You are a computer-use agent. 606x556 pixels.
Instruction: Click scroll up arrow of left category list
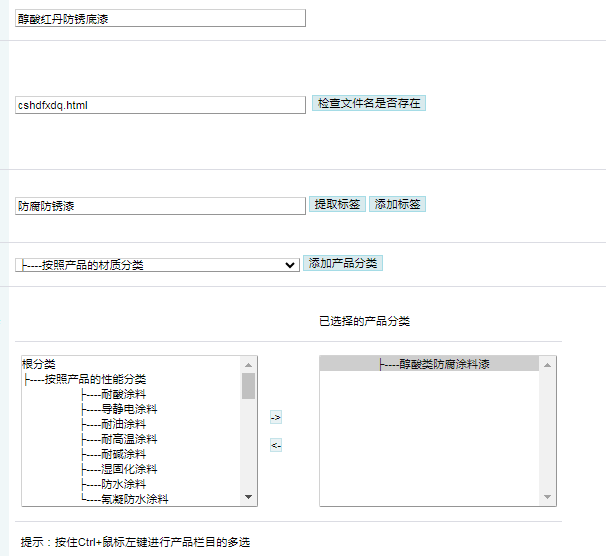(249, 365)
